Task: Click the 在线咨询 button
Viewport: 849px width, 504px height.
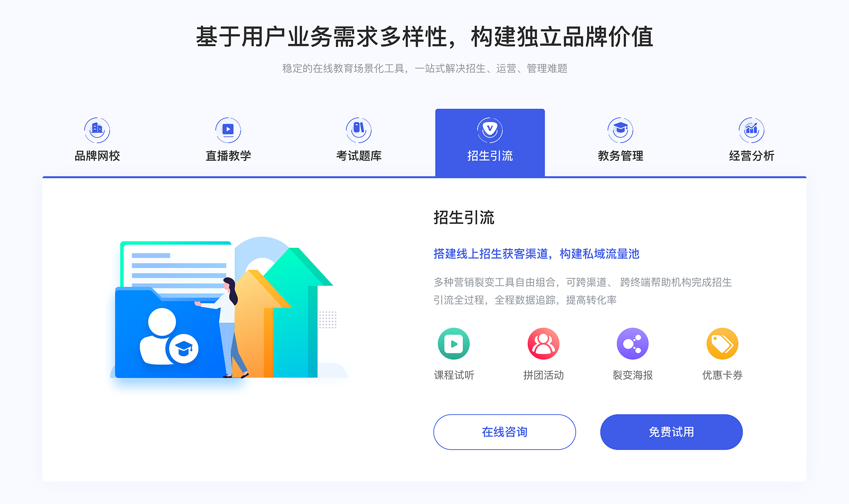Action: tap(504, 432)
